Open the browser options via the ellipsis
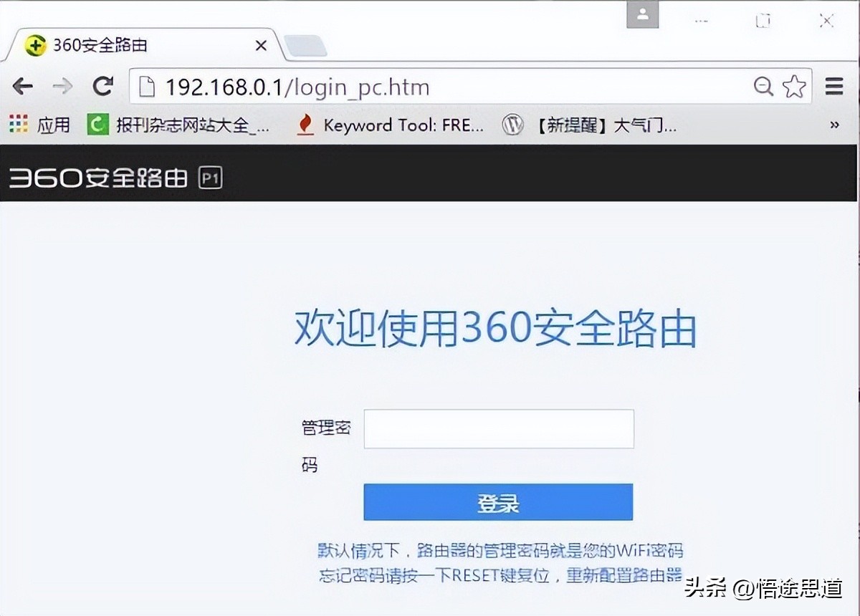This screenshot has height=616, width=860. (x=701, y=21)
